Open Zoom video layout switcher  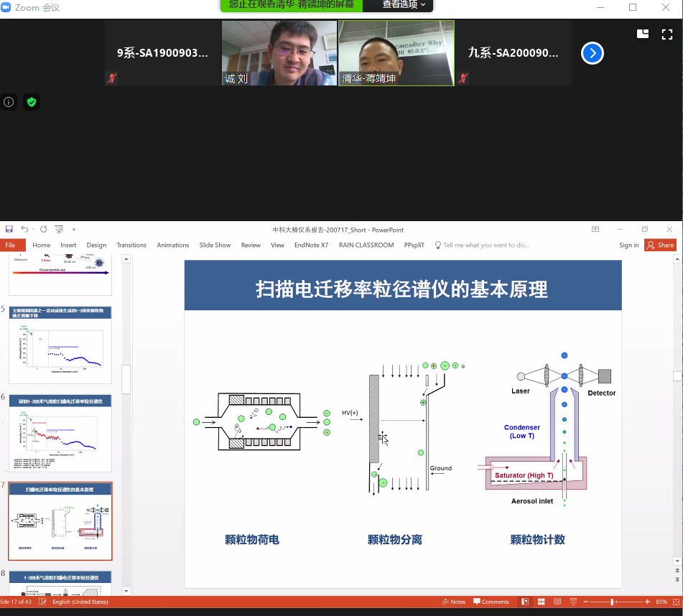(x=643, y=34)
